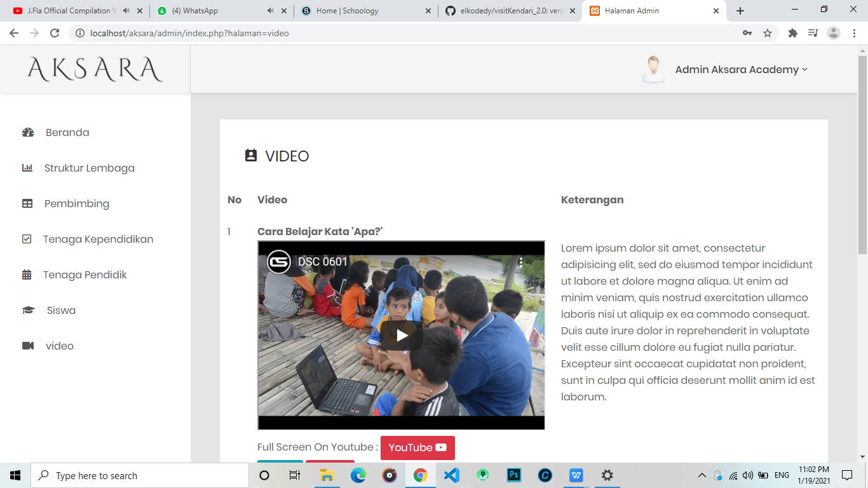868x488 pixels.
Task: Click the YouTube fullscreen button
Action: coord(417,447)
